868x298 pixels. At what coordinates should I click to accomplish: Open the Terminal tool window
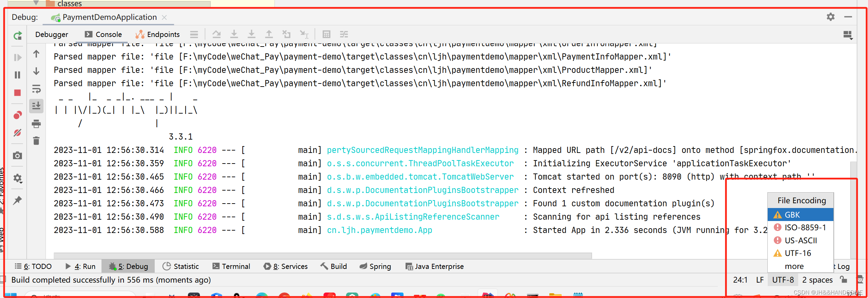[x=231, y=266]
